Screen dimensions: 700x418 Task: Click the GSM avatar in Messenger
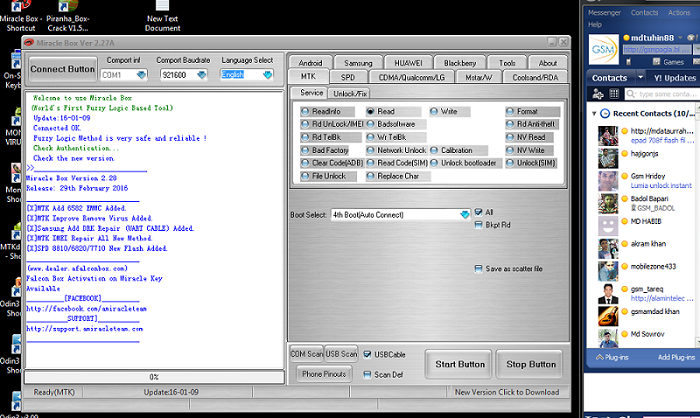click(x=603, y=50)
